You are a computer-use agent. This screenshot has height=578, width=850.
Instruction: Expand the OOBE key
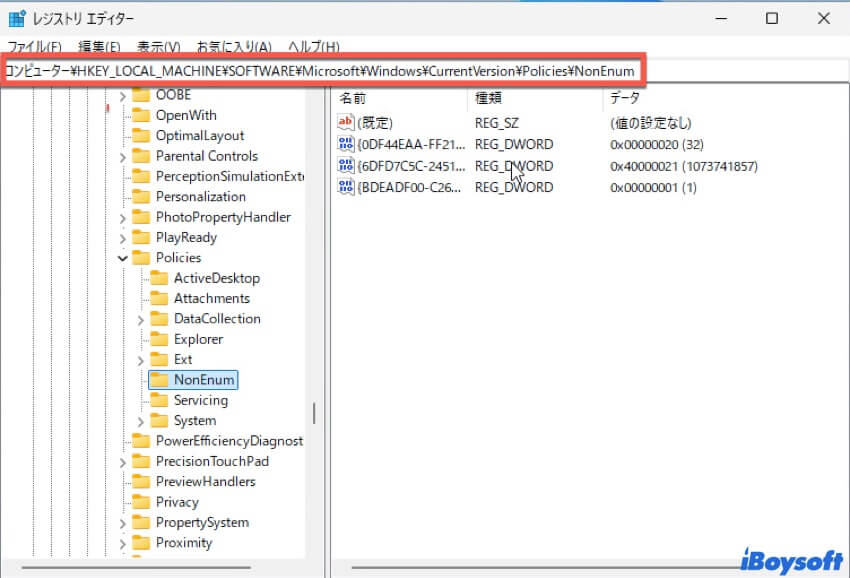click(x=123, y=96)
